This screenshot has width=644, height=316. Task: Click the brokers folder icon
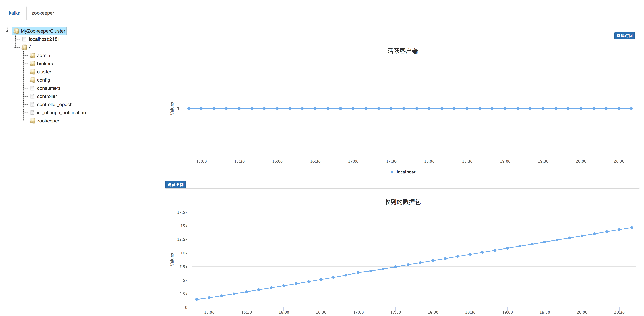coord(32,64)
